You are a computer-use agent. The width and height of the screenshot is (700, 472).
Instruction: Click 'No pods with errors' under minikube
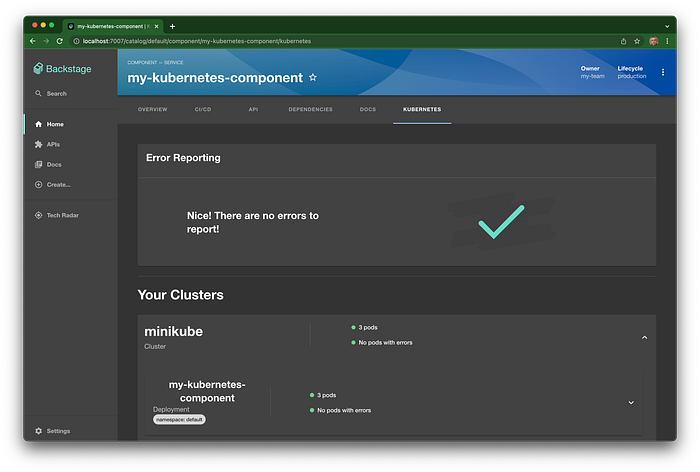385,343
